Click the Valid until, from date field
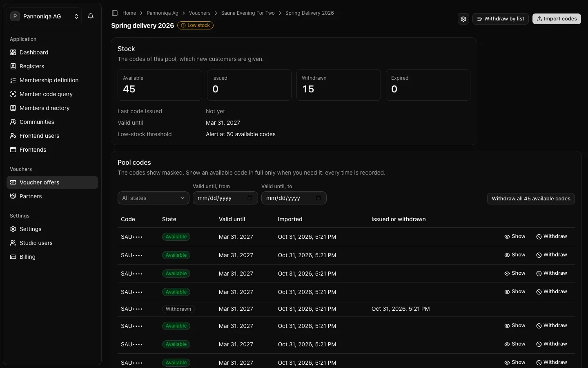This screenshot has width=588, height=368. (x=225, y=198)
